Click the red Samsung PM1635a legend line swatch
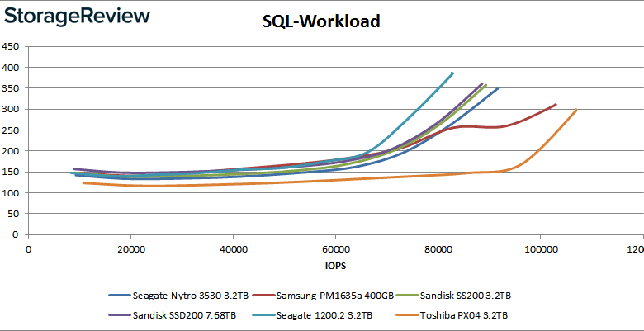This screenshot has height=331, width=644. 264,296
